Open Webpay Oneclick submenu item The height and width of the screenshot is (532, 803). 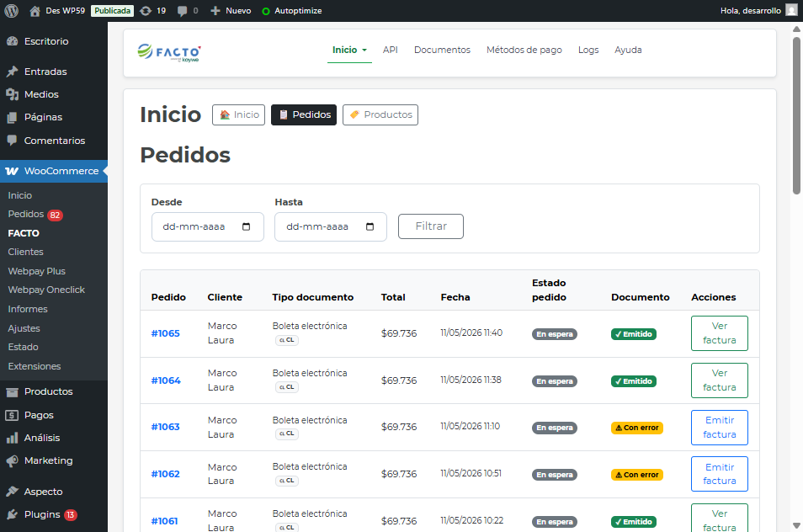point(46,290)
